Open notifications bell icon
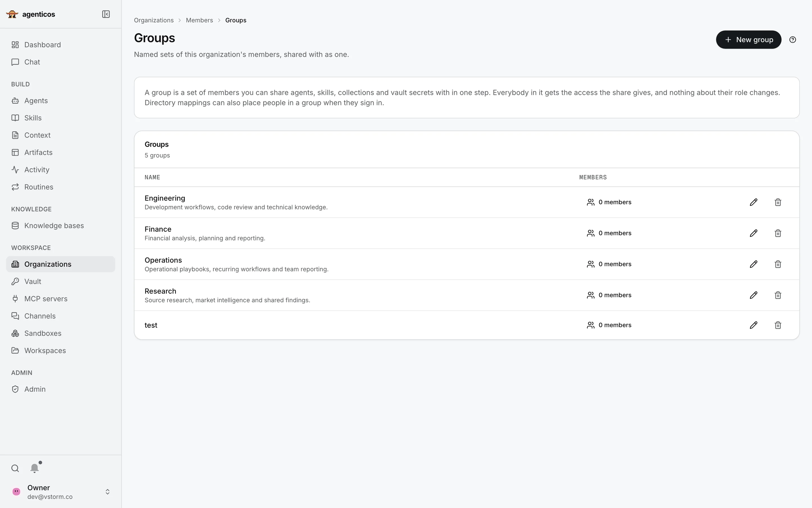 (35, 468)
